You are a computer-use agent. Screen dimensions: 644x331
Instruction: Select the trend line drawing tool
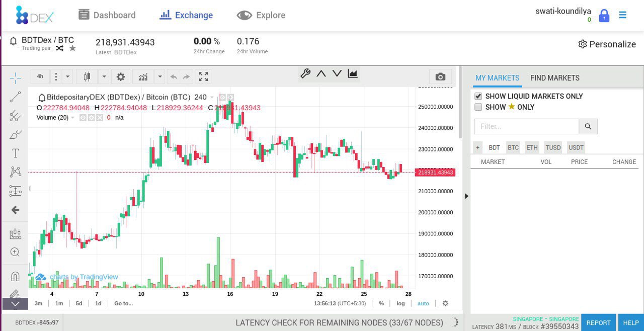[x=16, y=97]
